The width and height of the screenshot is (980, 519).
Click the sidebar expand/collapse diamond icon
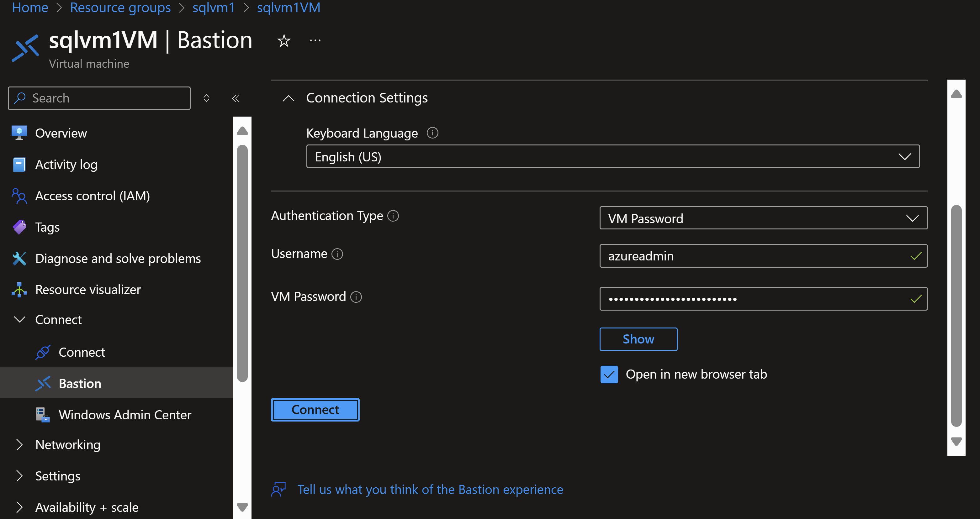[206, 98]
